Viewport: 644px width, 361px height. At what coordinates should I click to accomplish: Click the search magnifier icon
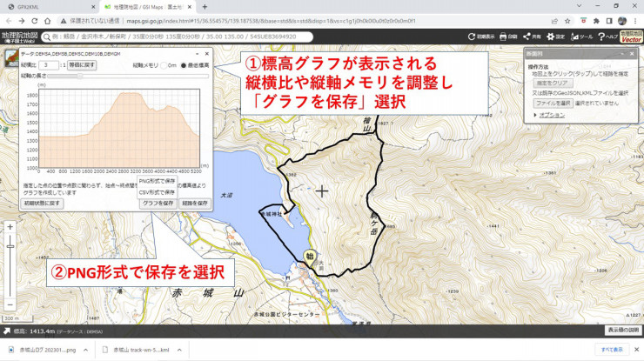pos(47,37)
